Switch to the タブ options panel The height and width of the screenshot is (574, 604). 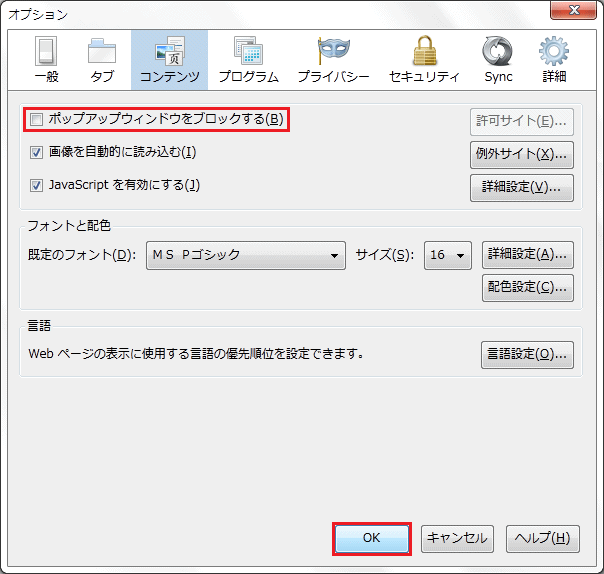tap(102, 60)
